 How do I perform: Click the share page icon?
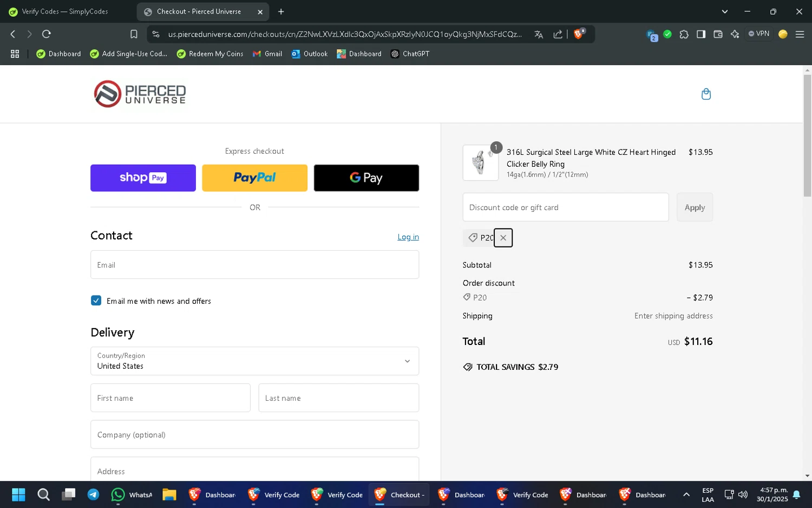[x=558, y=34]
